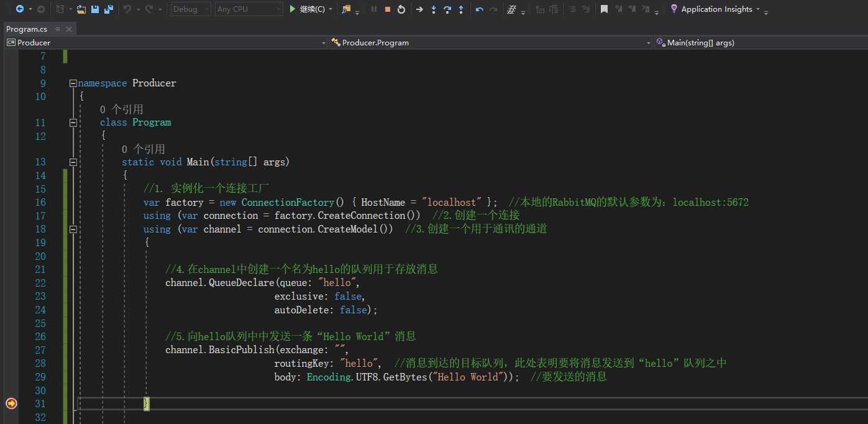Viewport: 868px width, 424px height.
Task: Stop debugging with the red square icon
Action: [388, 9]
